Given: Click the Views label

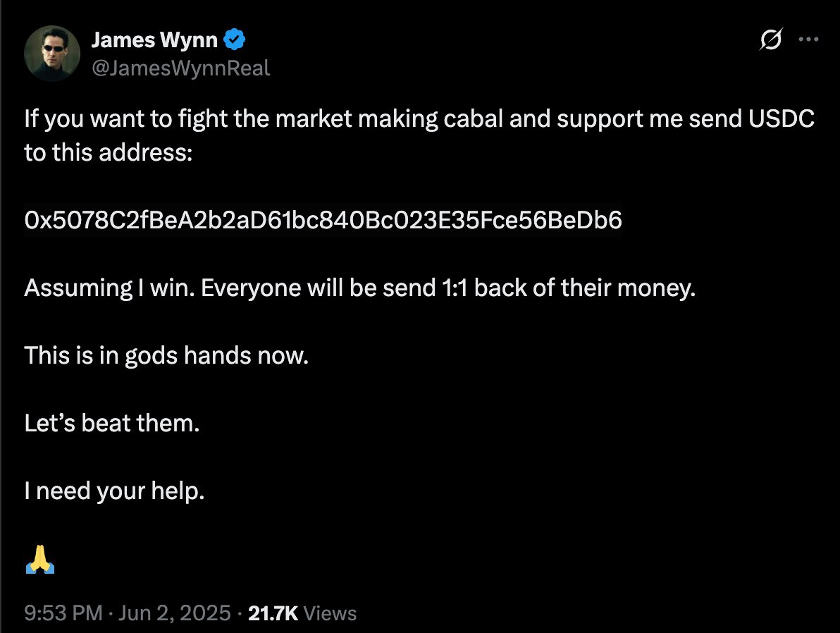Looking at the screenshot, I should 330,613.
